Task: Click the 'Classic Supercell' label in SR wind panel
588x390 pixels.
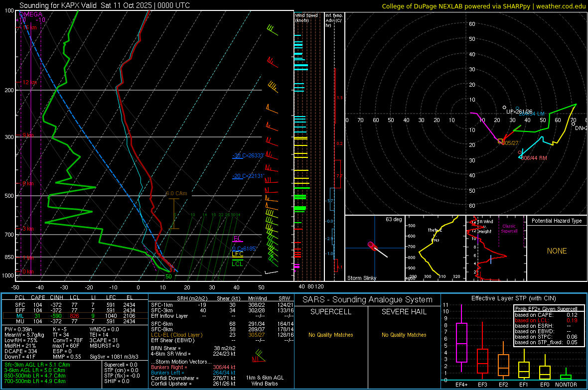Action: (x=509, y=229)
